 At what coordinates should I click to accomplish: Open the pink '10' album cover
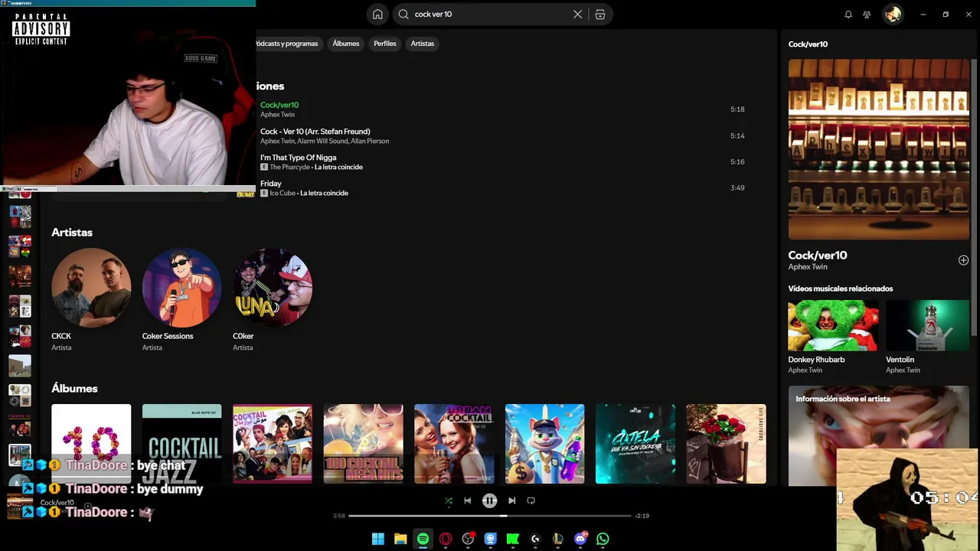click(91, 444)
